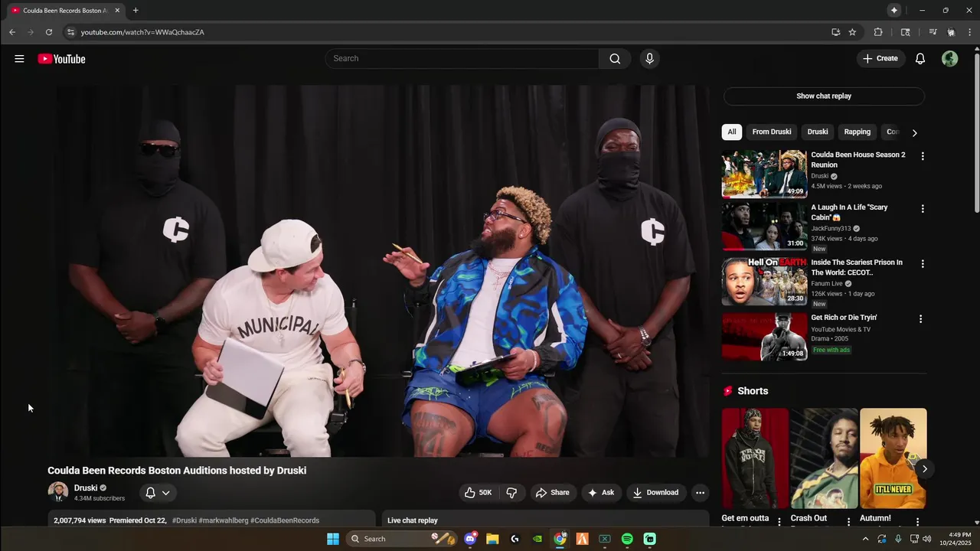The height and width of the screenshot is (551, 980).
Task: Open the Druski channel name link
Action: coord(86,488)
